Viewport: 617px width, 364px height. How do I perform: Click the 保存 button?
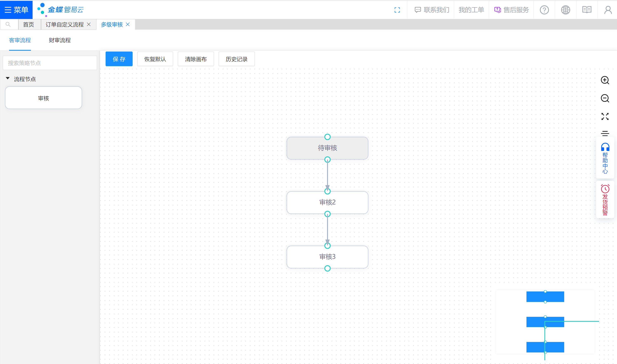coord(119,59)
